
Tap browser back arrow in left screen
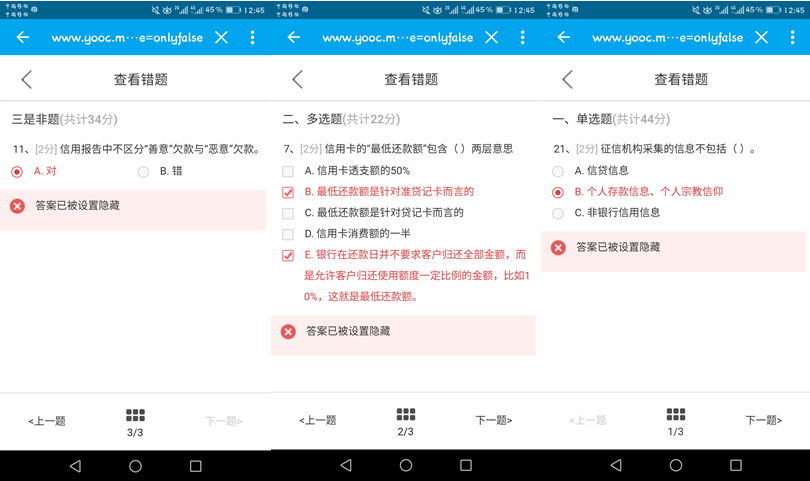(x=23, y=37)
